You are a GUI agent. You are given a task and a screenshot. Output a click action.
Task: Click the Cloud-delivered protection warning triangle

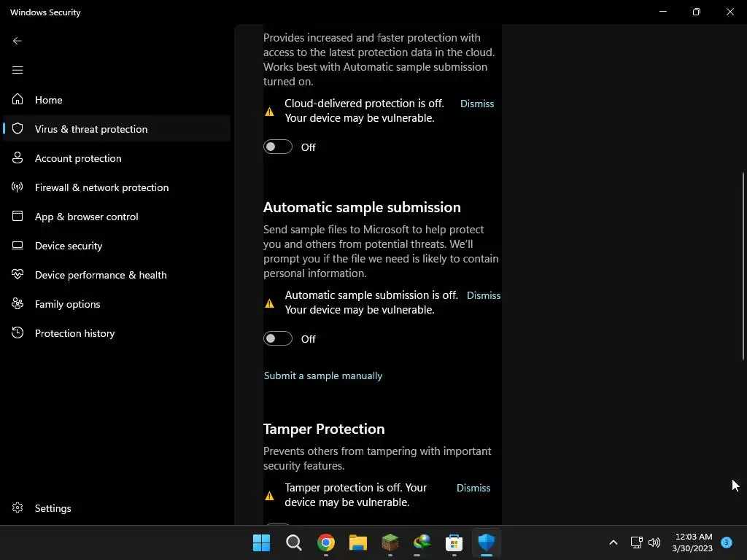[x=269, y=112]
